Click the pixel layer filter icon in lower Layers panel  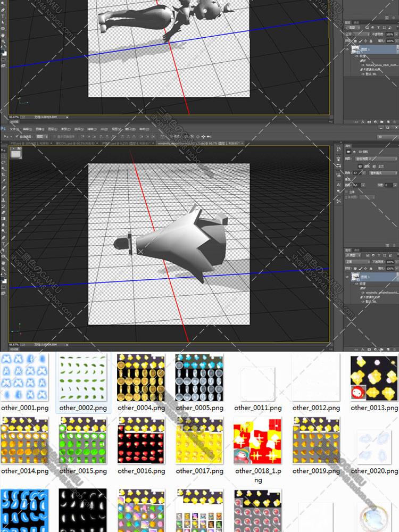click(368, 255)
